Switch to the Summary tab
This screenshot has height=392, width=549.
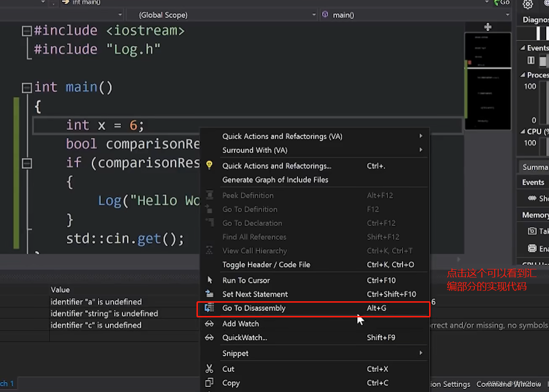[x=535, y=167]
